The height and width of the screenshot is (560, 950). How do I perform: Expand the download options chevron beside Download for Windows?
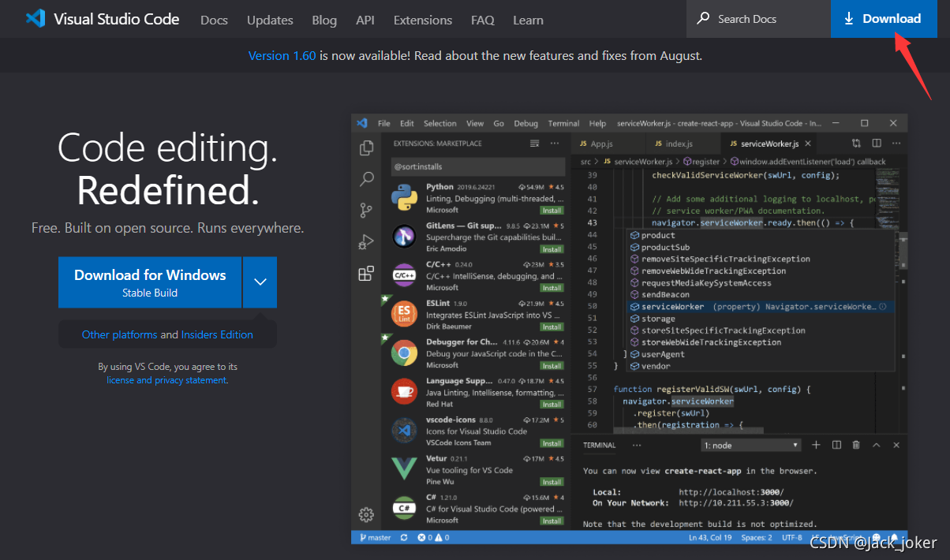coord(260,282)
